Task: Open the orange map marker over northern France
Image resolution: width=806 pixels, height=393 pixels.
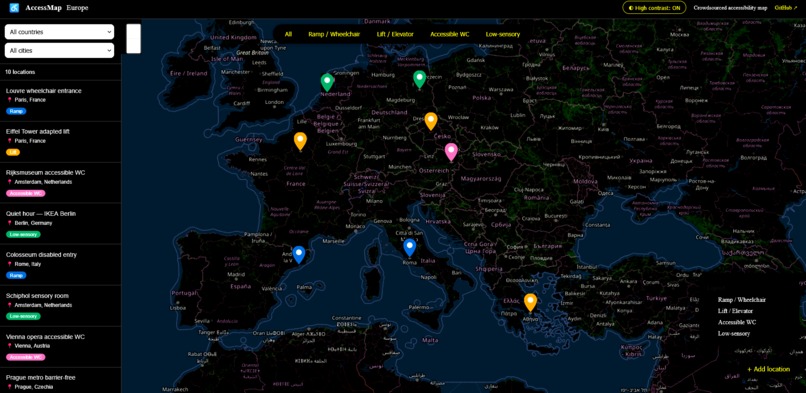Action: click(x=300, y=141)
